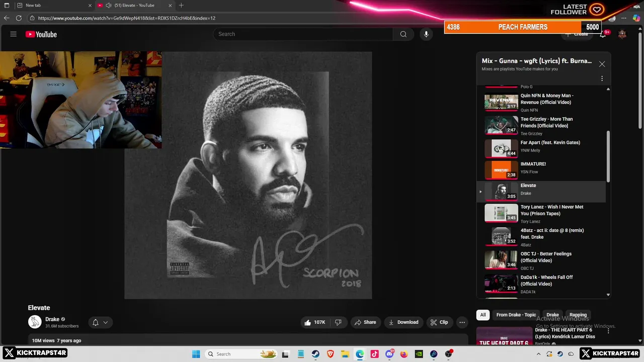Select the Drake filter chip
Image resolution: width=644 pixels, height=362 pixels.
(552, 315)
